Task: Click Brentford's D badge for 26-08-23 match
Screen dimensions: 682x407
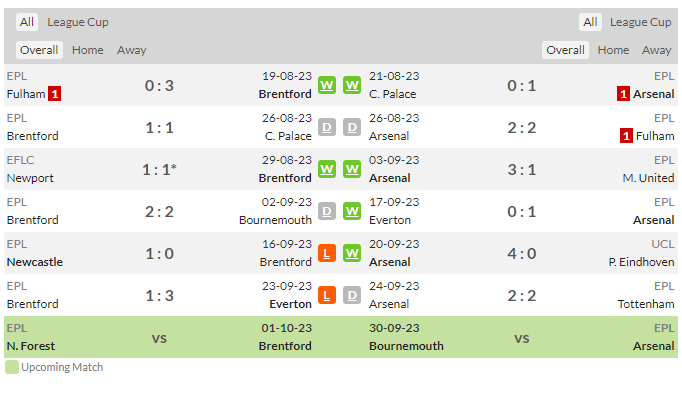Action: click(x=327, y=127)
